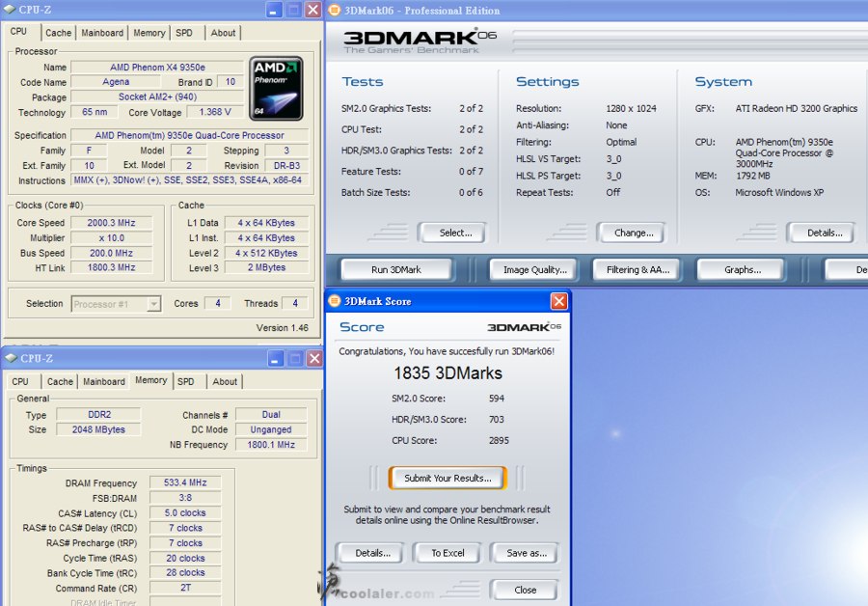Close the top CPU-Z window
This screenshot has width=868, height=606.
click(x=312, y=10)
